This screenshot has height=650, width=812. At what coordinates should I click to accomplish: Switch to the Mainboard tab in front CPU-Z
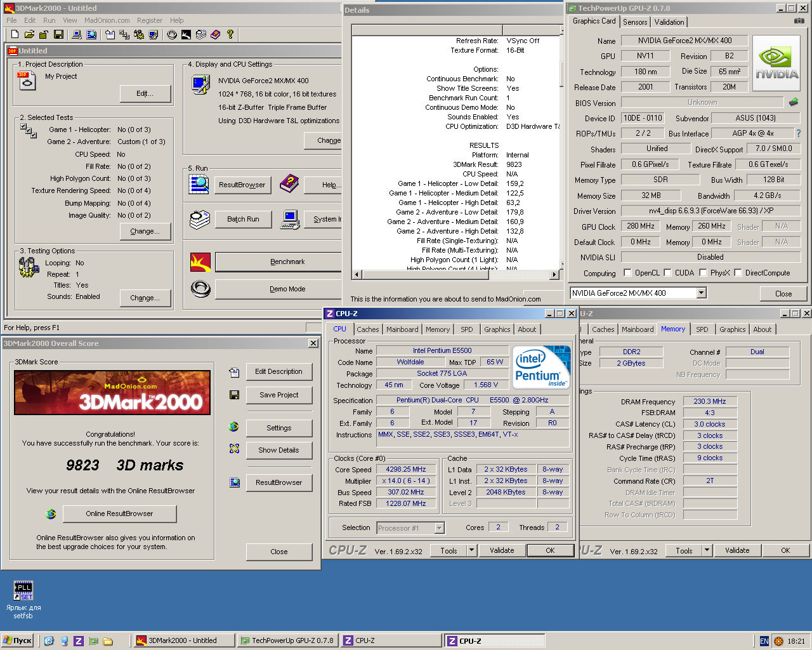402,329
